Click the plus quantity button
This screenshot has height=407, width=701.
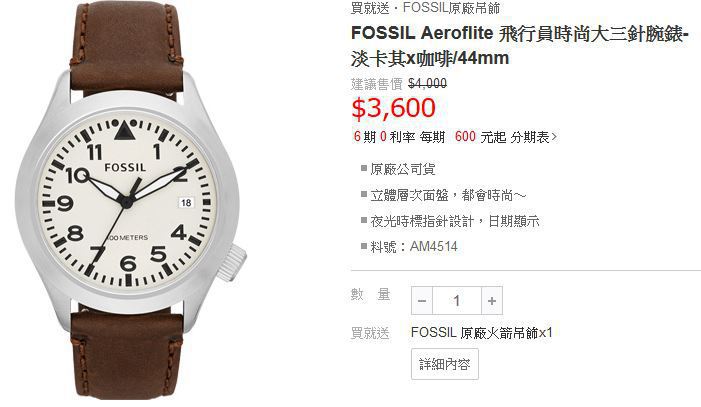(x=492, y=301)
